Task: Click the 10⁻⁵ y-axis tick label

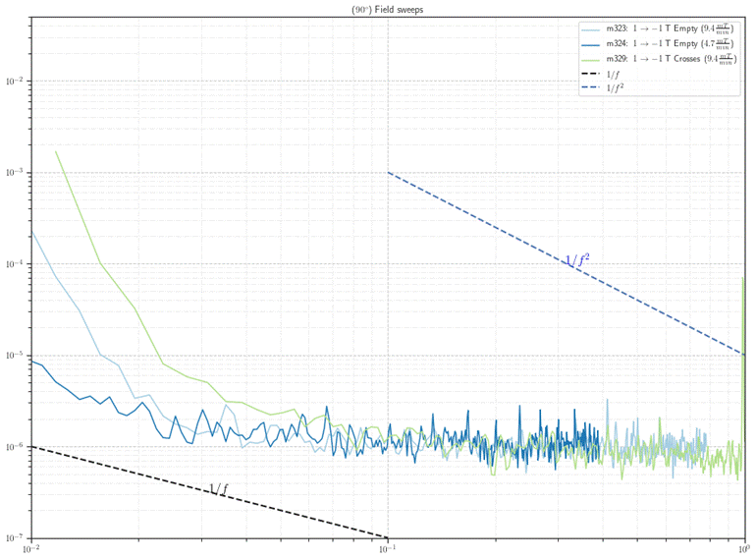Action: pyautogui.click(x=15, y=356)
